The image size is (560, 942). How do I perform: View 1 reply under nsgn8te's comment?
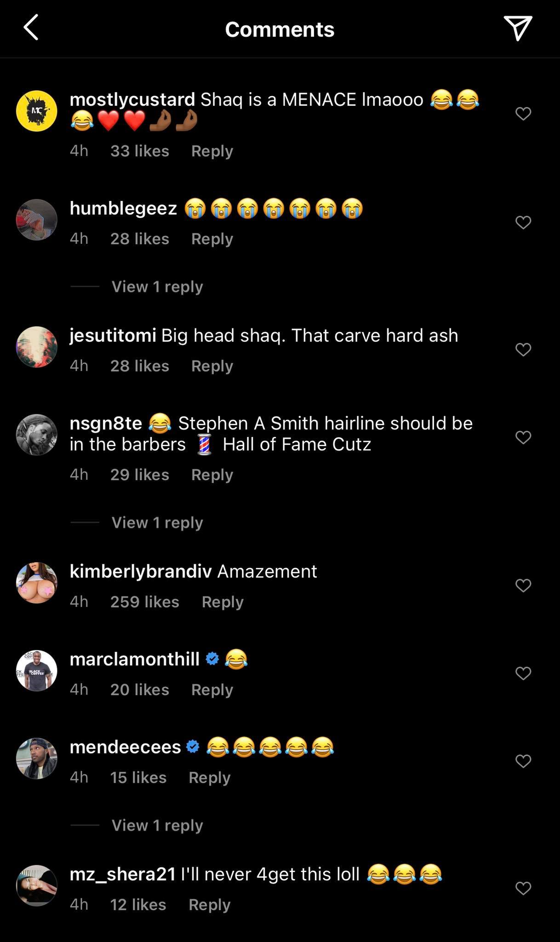click(157, 523)
